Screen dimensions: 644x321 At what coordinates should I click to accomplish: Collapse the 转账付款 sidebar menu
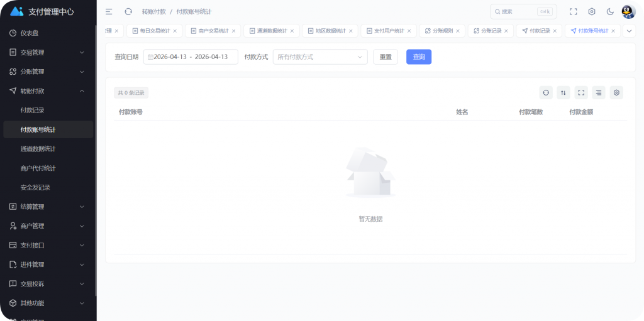(48, 91)
